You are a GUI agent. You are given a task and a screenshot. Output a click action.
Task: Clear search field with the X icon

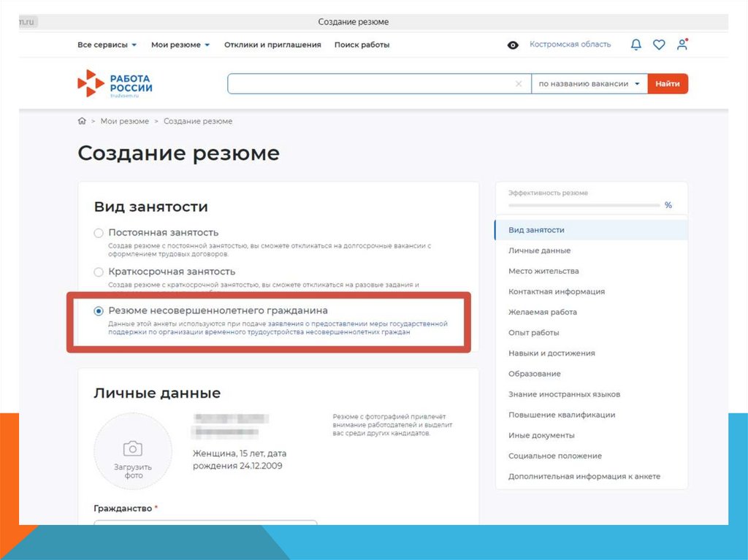coord(519,83)
